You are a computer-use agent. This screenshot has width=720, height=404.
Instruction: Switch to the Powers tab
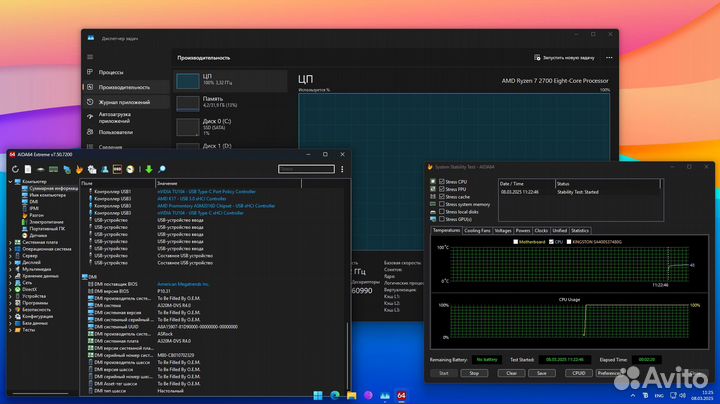pos(523,231)
